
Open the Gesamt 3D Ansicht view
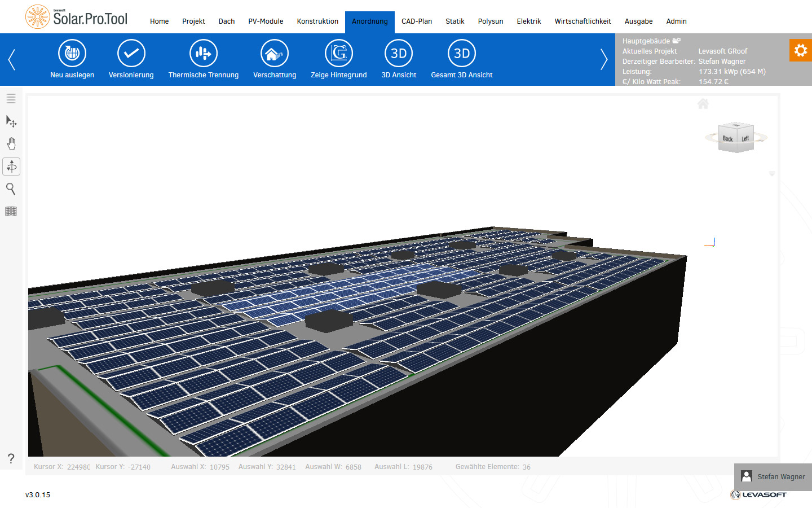(462, 53)
